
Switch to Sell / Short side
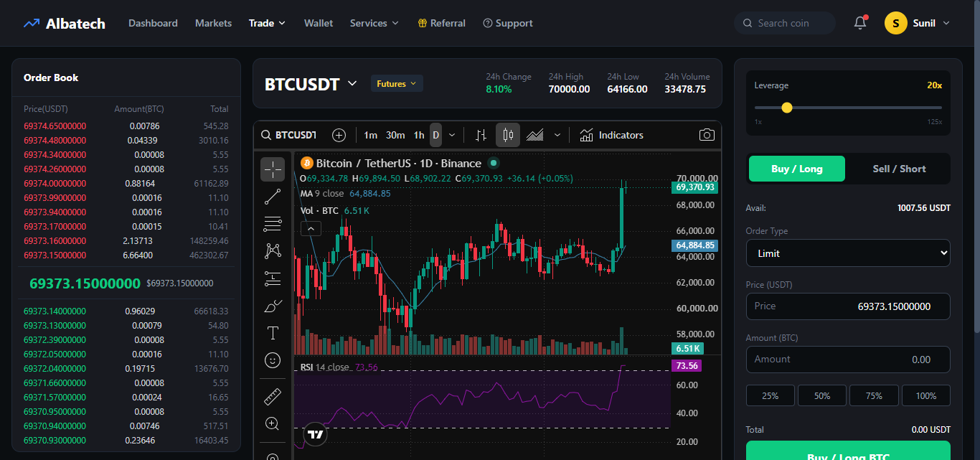pos(899,169)
